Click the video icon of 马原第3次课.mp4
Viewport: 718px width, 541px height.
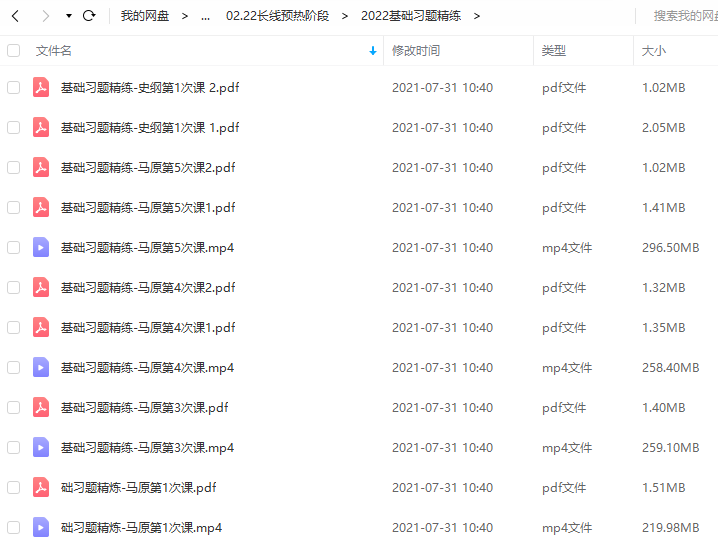pyautogui.click(x=41, y=447)
